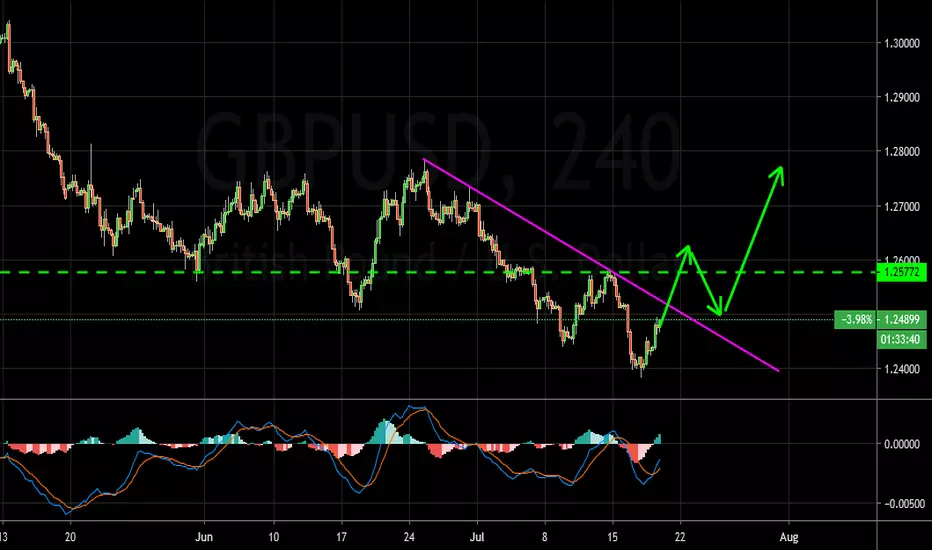Click the 1.25772 horizontal line price label
932x550 pixels.
[x=902, y=272]
